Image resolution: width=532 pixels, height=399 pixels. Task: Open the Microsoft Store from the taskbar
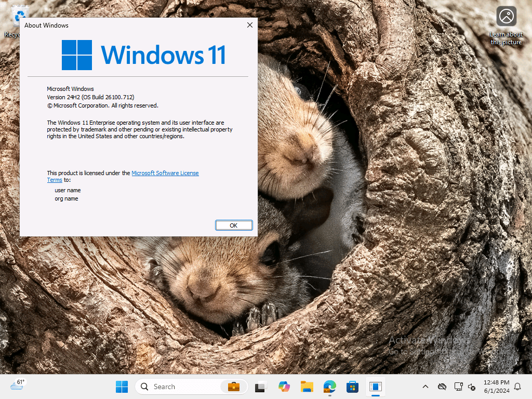coord(352,387)
